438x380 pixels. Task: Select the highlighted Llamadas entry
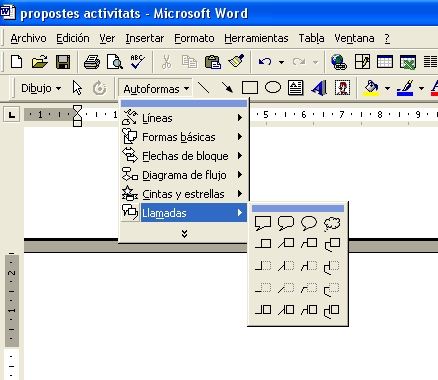pos(184,213)
